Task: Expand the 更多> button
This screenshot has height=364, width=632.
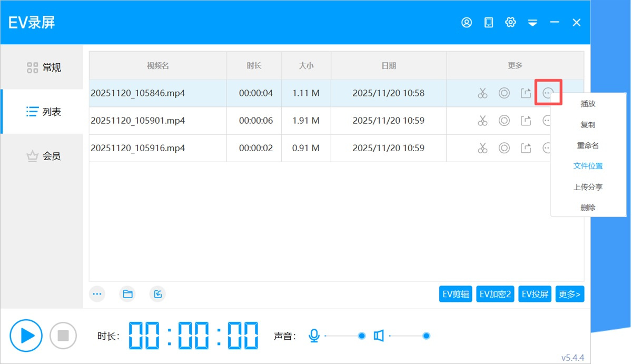Action: coord(569,294)
